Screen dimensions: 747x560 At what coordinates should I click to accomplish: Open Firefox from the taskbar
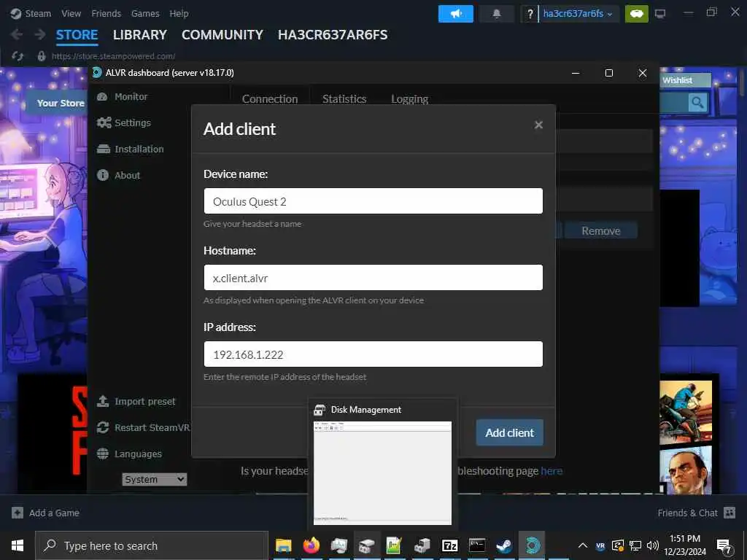(x=311, y=545)
